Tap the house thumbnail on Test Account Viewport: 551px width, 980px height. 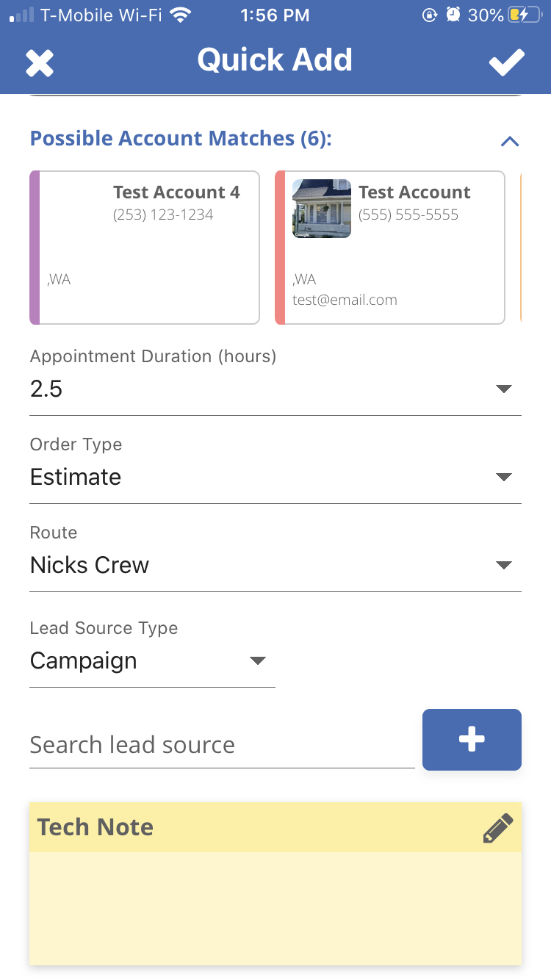pyautogui.click(x=321, y=209)
